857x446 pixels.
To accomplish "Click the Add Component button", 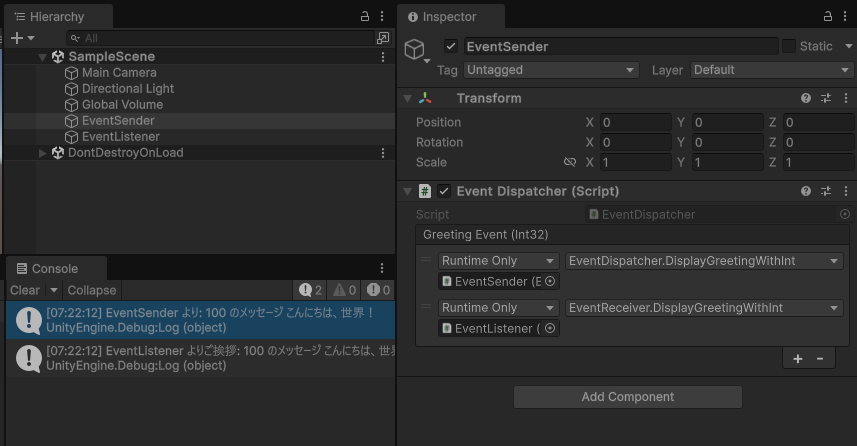I will click(627, 397).
